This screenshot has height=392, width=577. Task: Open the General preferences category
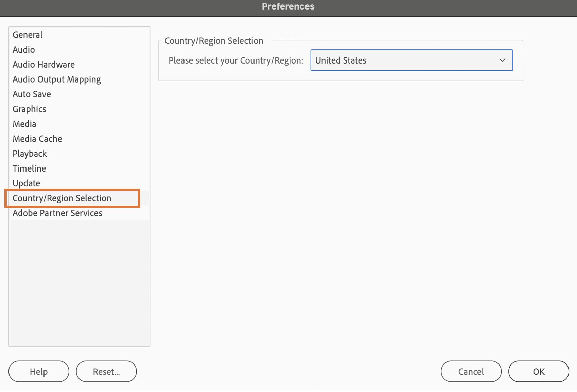[x=28, y=35]
